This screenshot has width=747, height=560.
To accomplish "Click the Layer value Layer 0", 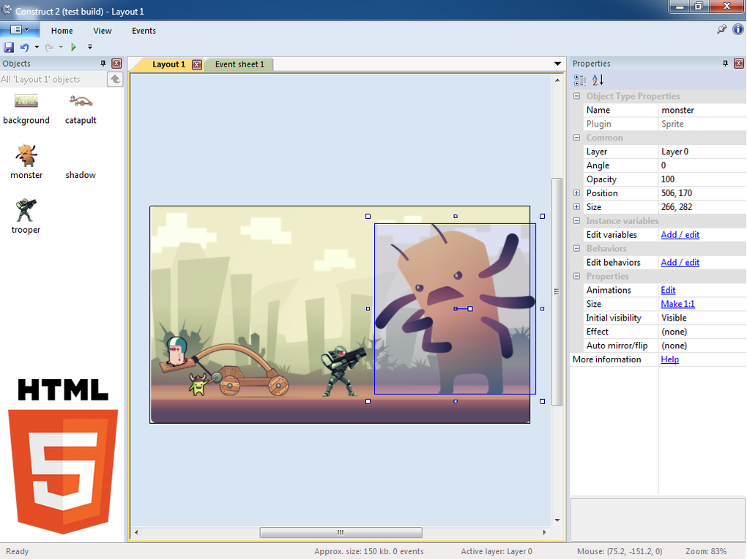I will [702, 152].
